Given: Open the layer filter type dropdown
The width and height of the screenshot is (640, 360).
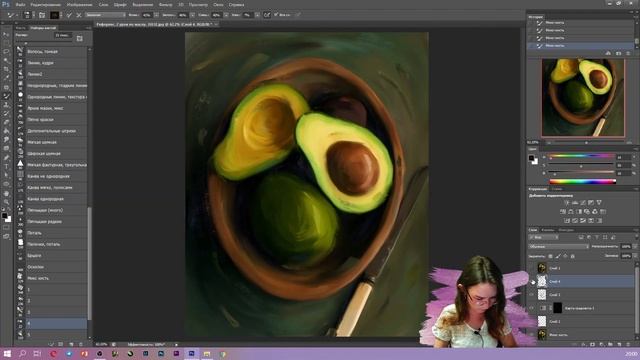Looking at the screenshot, I should (543, 237).
